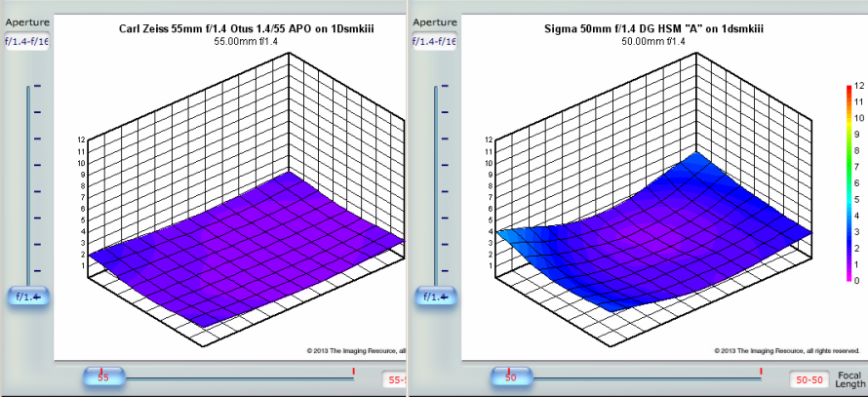Click the red end marker on Carl Zeiss focal track
Image resolution: width=868 pixels, height=397 pixels.
[353, 371]
